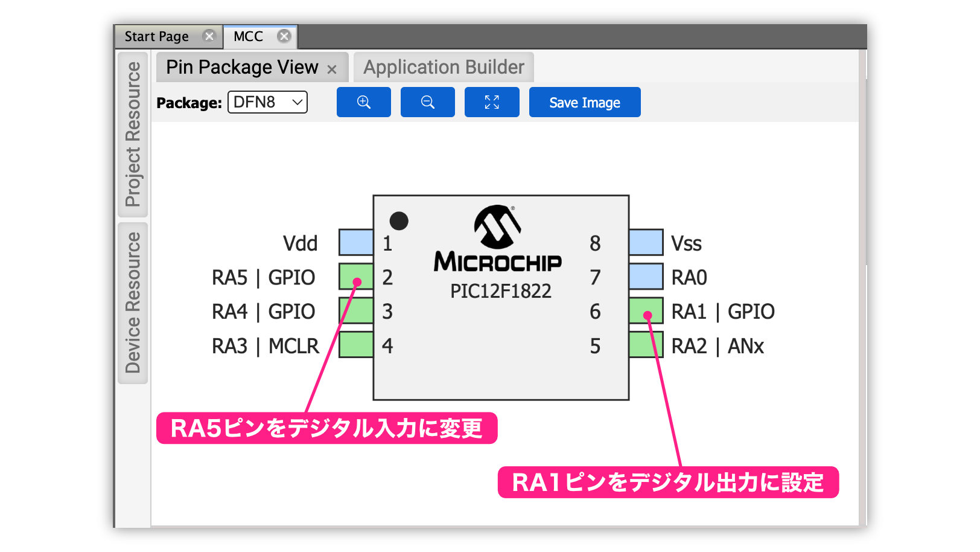Viewport: 980px width, 552px height.
Task: Click the Vss pin label
Action: (687, 243)
